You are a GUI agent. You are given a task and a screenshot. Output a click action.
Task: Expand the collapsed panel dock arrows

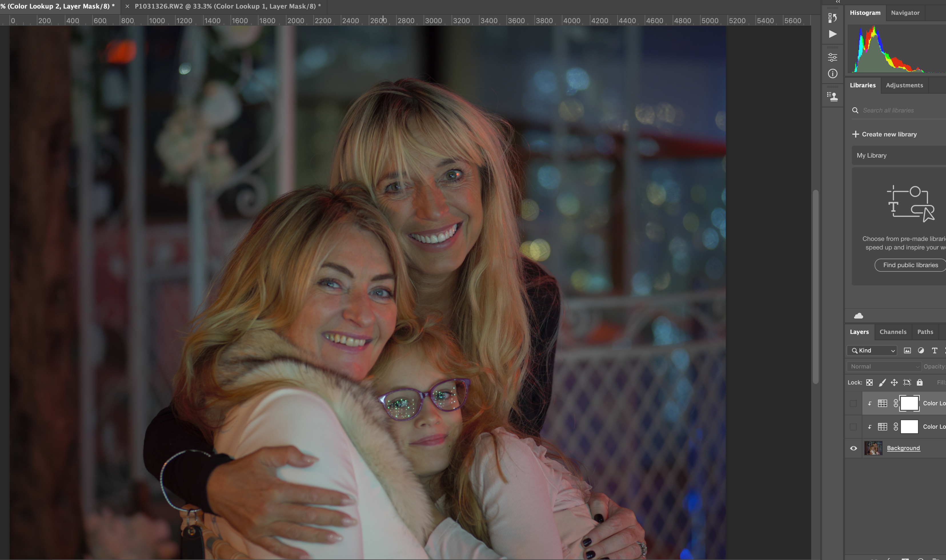pyautogui.click(x=838, y=2)
